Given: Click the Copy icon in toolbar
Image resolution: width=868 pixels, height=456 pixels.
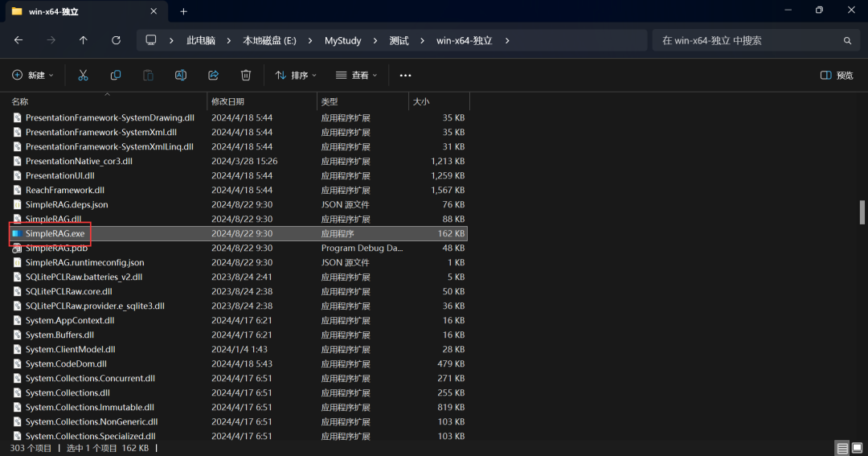Looking at the screenshot, I should tap(116, 75).
